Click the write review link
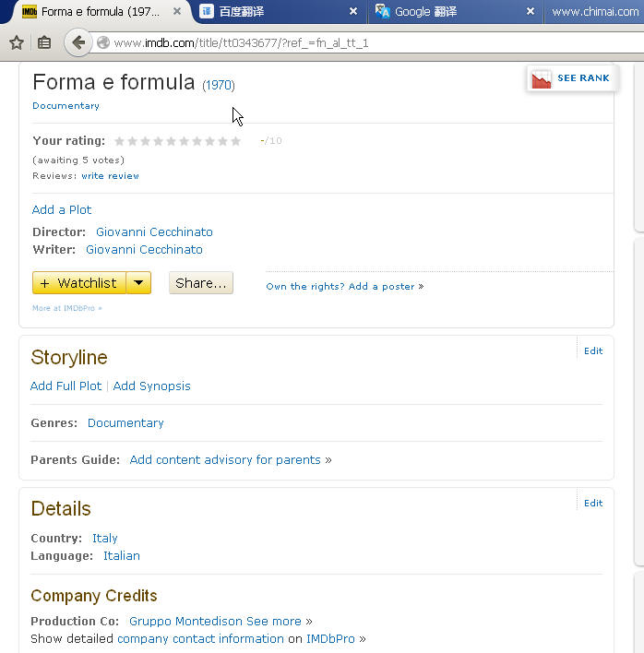644x653 pixels. point(110,176)
